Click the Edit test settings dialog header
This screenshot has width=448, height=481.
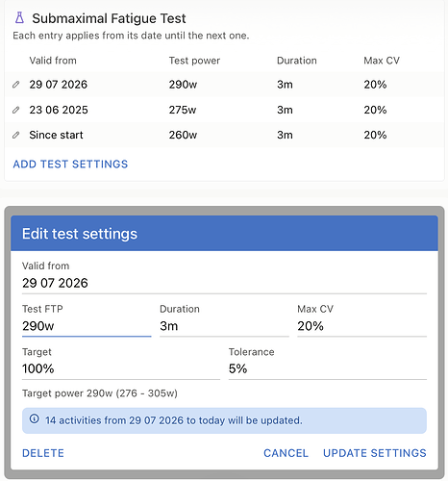[224, 234]
